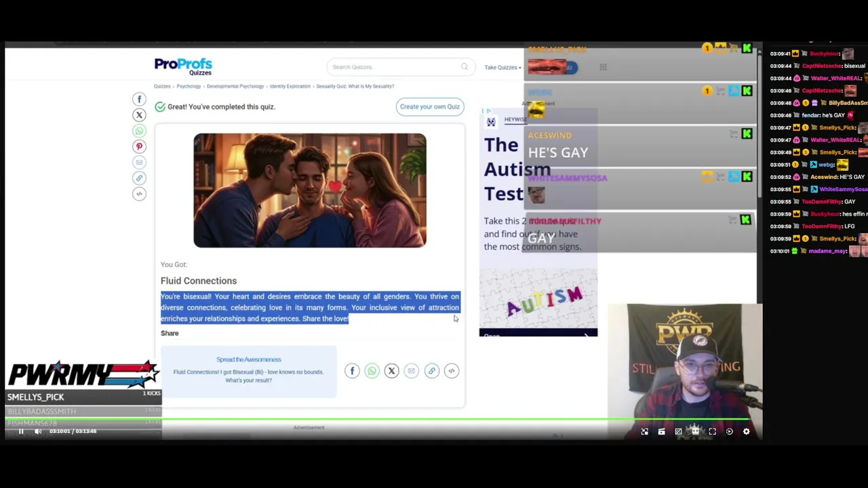Click the 'Great! You've completed this quiz.' text

click(x=221, y=106)
